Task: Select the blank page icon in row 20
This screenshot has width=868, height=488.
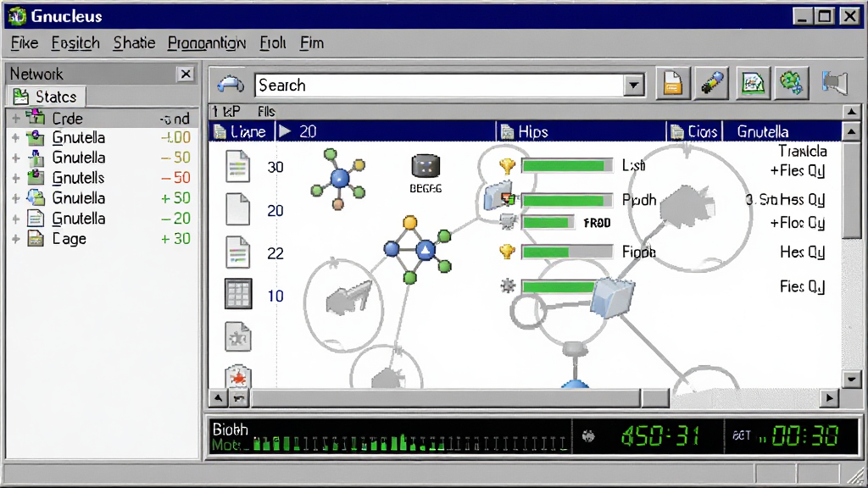Action: (237, 209)
